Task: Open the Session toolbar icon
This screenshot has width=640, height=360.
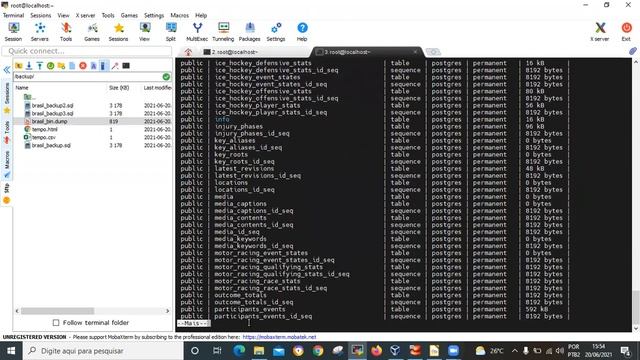Action: [x=13, y=32]
